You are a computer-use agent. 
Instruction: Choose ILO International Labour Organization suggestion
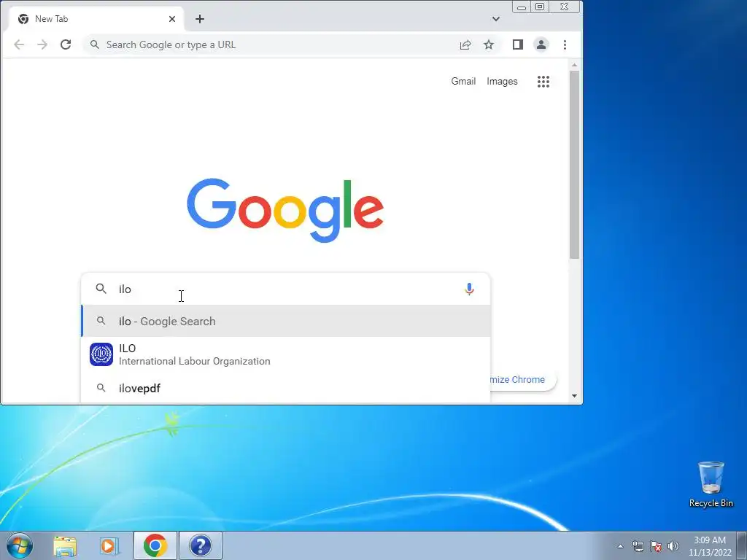coord(286,355)
